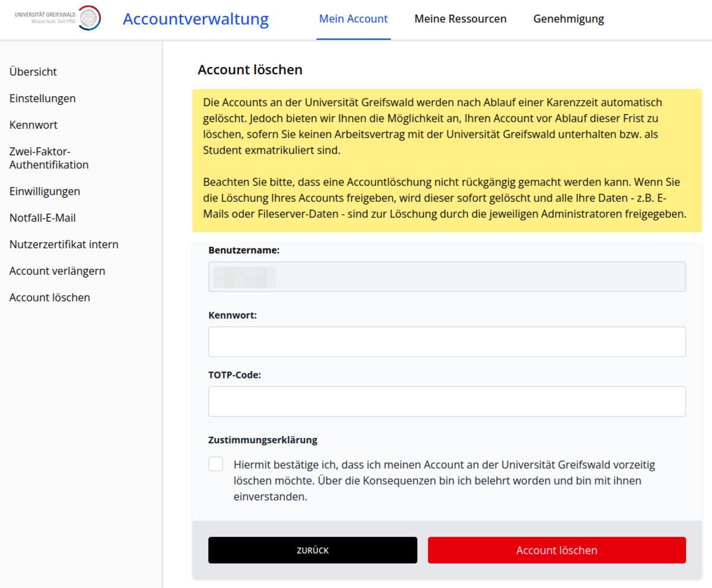Open the Genehmigung tab
Screen dimensions: 712x588
click(x=568, y=19)
